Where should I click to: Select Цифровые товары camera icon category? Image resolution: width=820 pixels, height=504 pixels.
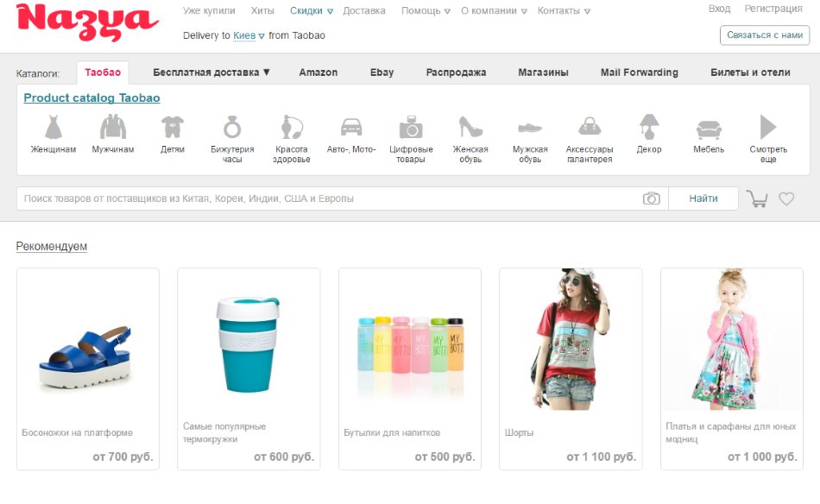(411, 127)
